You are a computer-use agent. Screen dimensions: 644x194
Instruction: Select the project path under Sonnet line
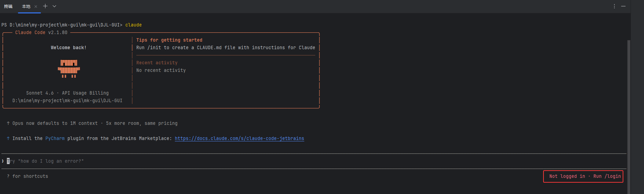67,101
